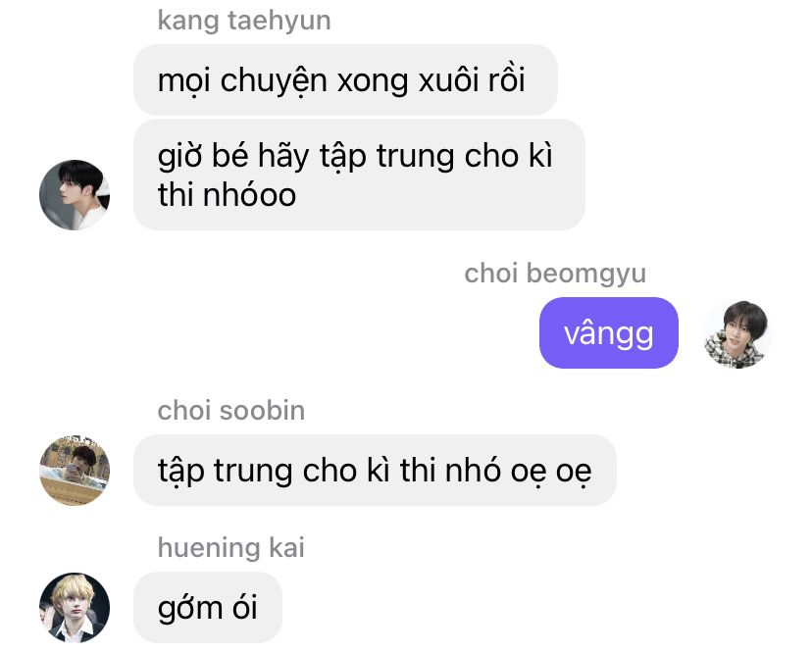Open choi soobin's avatar picture

point(75,471)
